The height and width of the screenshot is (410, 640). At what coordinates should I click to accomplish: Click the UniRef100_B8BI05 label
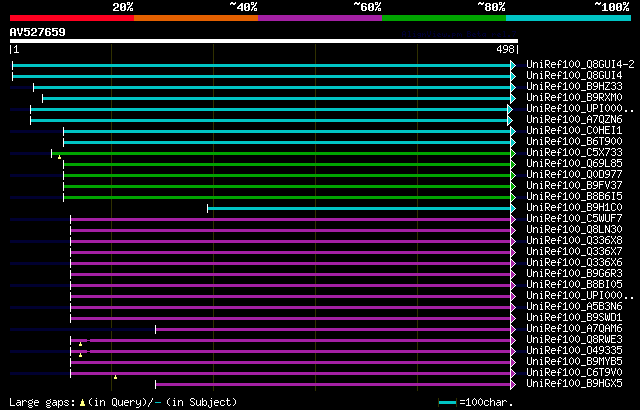(x=574, y=285)
